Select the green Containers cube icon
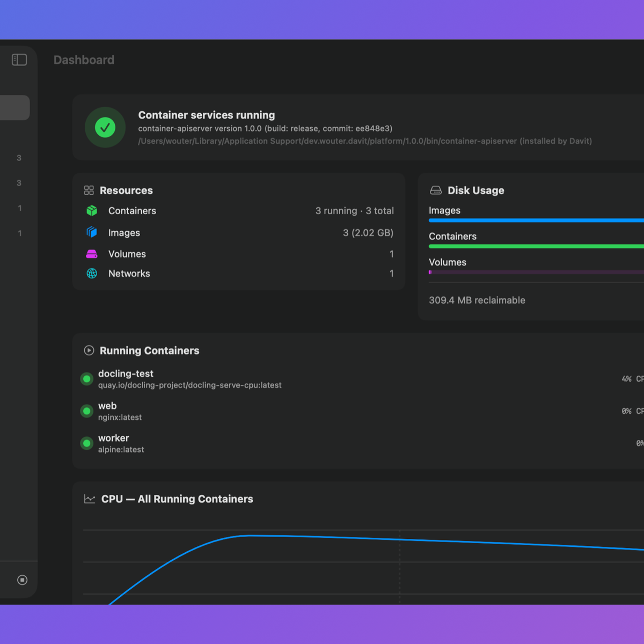644x644 pixels. click(x=92, y=211)
